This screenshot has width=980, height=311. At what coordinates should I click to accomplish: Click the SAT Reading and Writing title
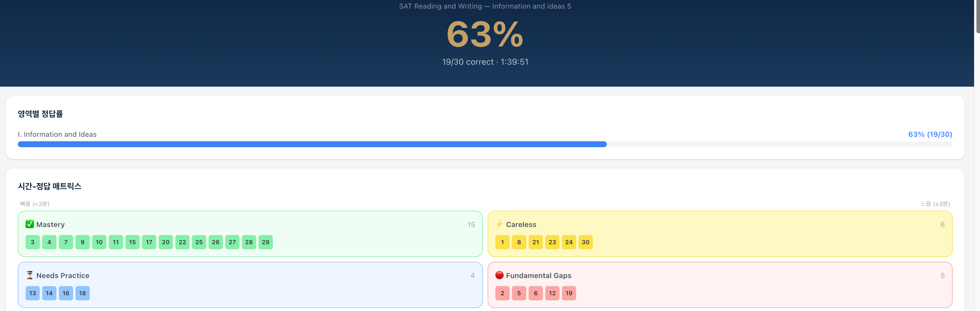pyautogui.click(x=485, y=6)
